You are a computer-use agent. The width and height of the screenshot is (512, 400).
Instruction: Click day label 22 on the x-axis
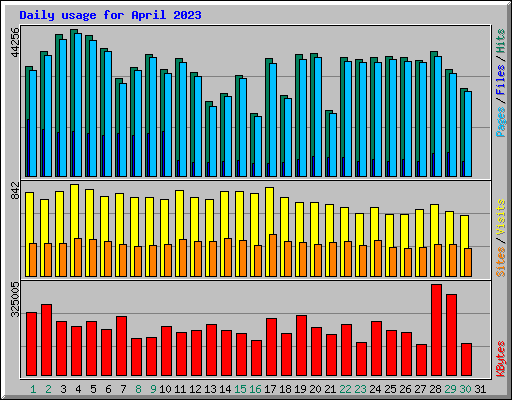(345, 389)
